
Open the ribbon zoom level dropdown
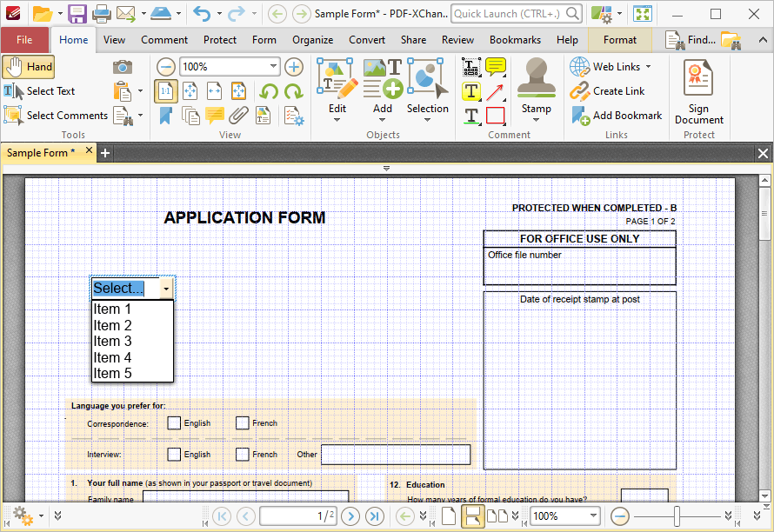tap(273, 66)
